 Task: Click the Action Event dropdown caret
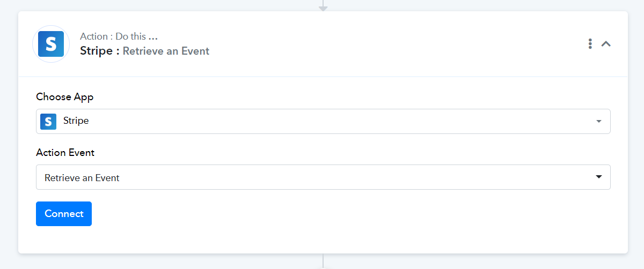pos(599,177)
